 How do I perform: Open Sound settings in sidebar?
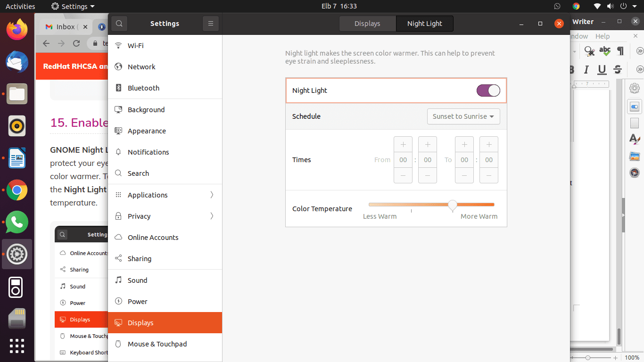coord(165,280)
